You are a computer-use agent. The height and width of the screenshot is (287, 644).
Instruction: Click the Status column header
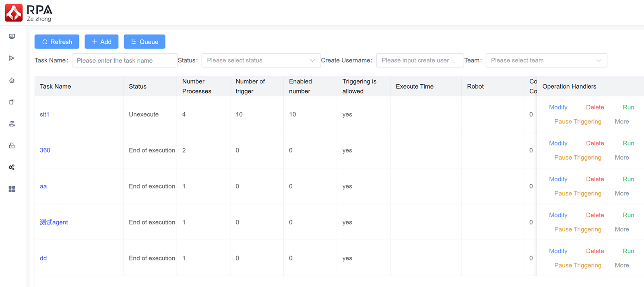(150, 86)
